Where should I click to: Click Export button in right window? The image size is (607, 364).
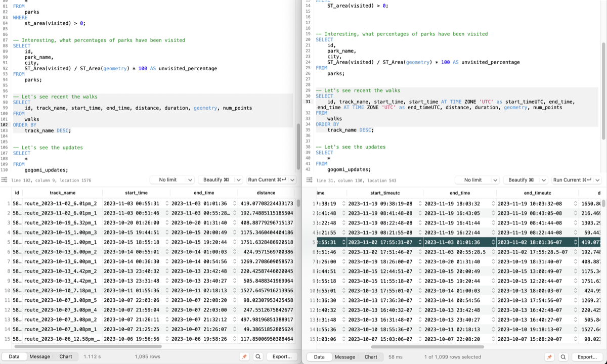(587, 356)
